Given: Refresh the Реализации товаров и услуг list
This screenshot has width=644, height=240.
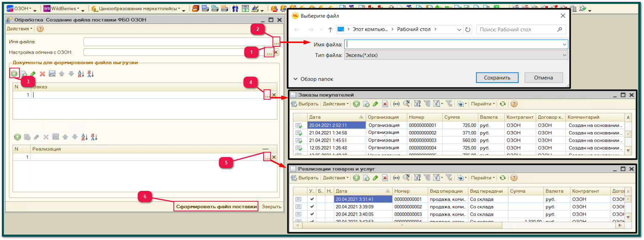Looking at the screenshot, I should click(x=503, y=178).
